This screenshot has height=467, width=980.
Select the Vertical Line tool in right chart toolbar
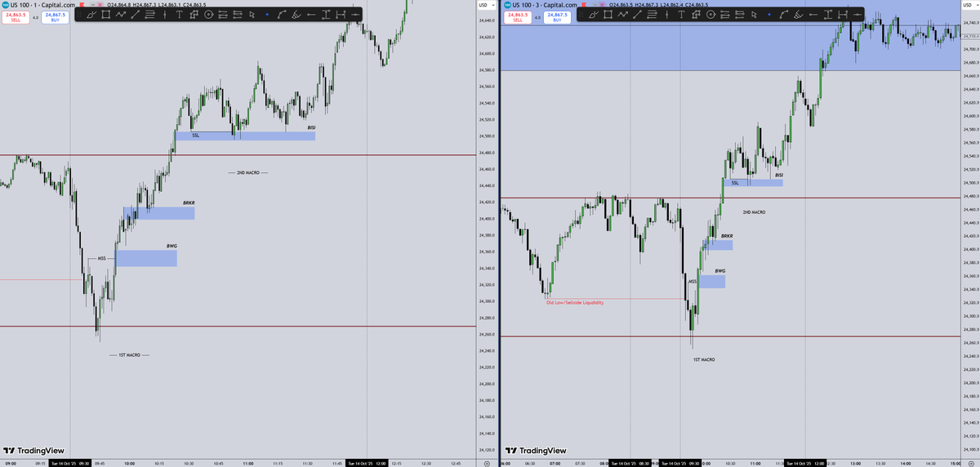[667, 15]
